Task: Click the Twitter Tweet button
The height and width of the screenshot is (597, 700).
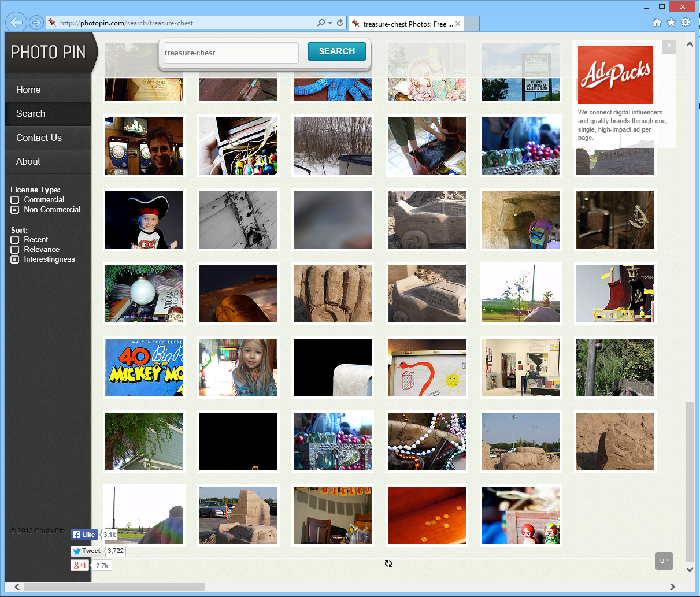Action: 86,551
